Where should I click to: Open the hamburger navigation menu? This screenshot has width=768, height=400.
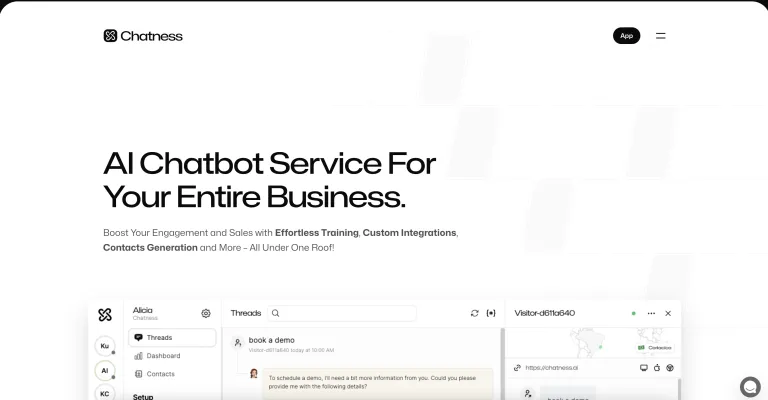tap(660, 36)
